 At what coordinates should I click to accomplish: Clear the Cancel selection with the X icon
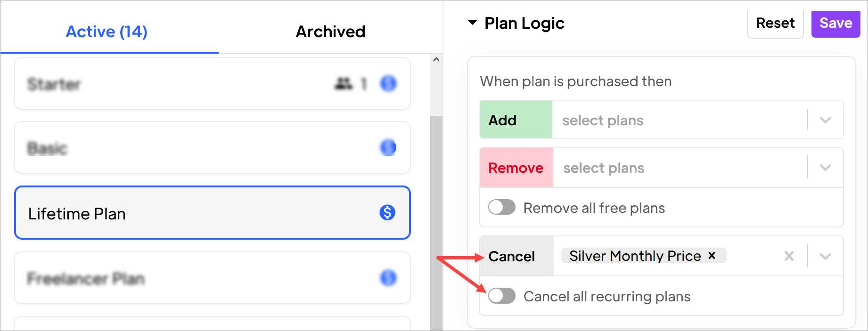click(788, 256)
